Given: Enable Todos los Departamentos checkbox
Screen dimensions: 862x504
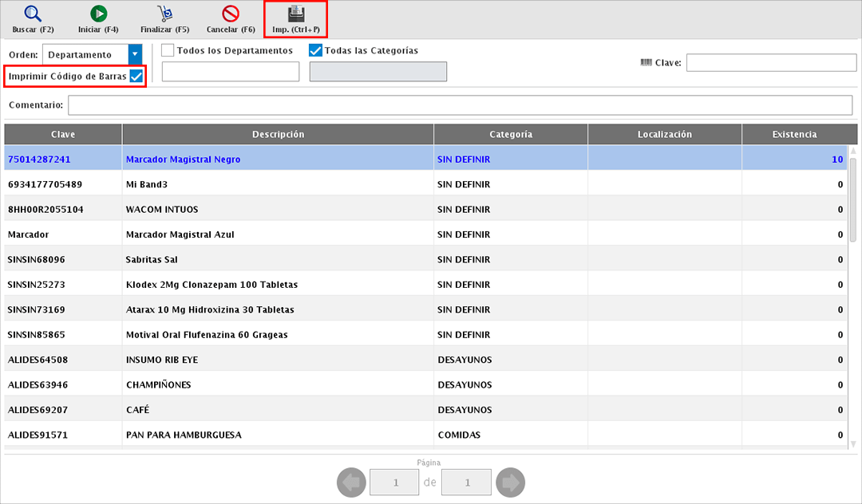Looking at the screenshot, I should pos(168,50).
